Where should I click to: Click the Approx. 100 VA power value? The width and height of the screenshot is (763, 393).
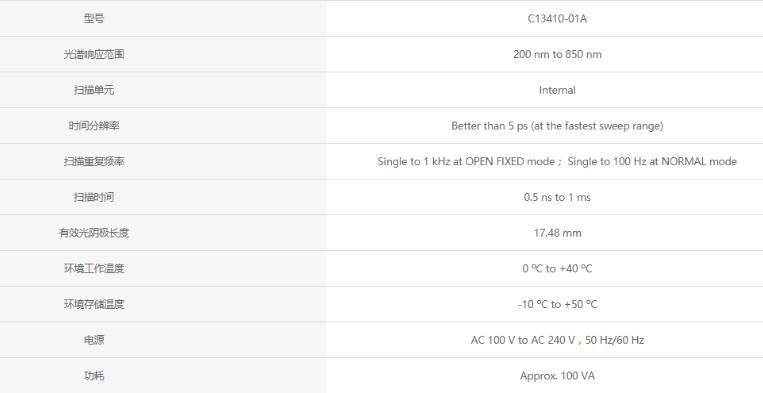point(557,376)
